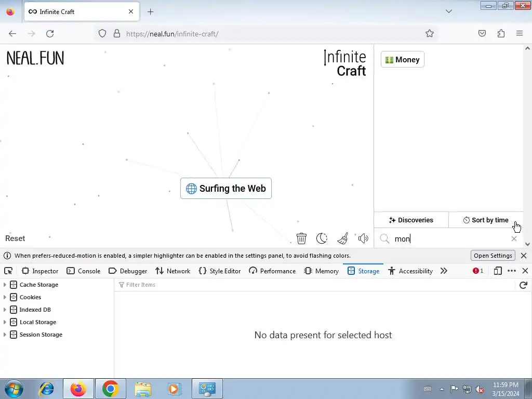Image resolution: width=532 pixels, height=399 pixels.
Task: Open Firefox hamburger menu
Action: pyautogui.click(x=520, y=33)
